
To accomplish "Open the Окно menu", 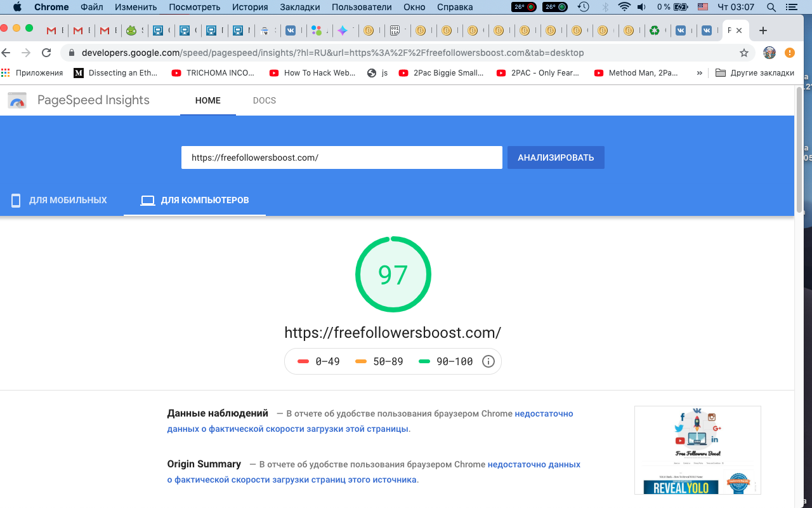I will 414,7.
